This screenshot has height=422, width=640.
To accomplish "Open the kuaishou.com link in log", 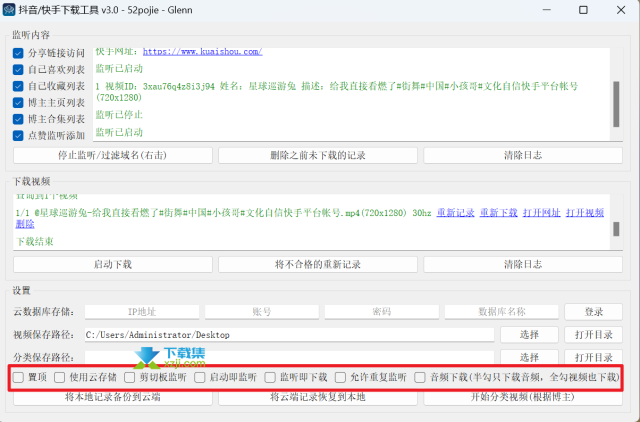I will tap(202, 52).
